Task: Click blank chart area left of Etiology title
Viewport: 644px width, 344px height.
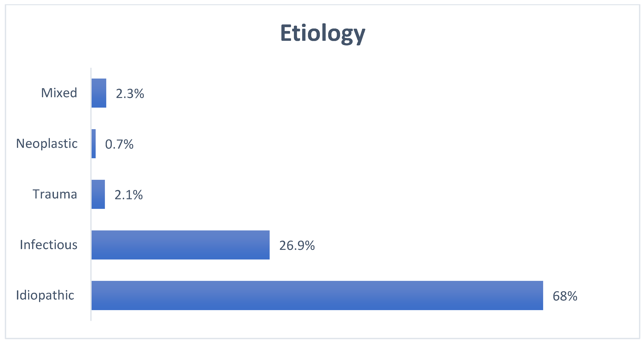Action: (150, 33)
